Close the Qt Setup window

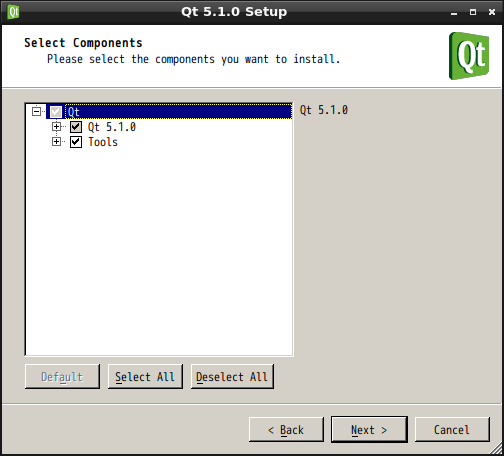tap(492, 12)
